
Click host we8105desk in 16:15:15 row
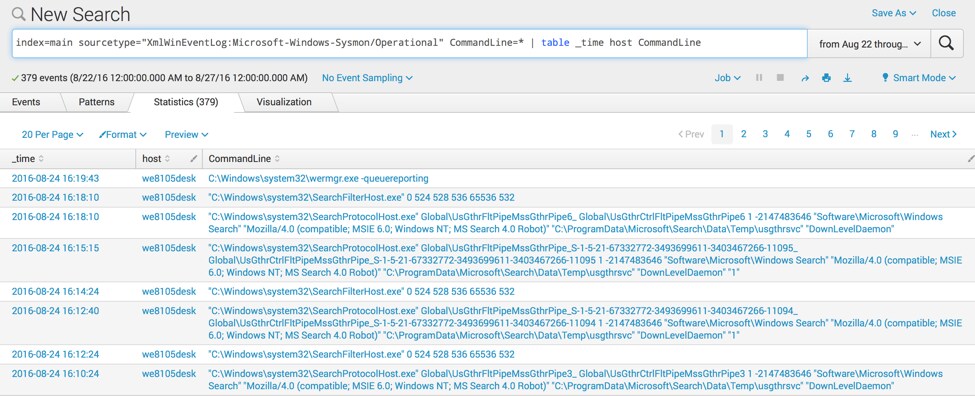tap(169, 248)
